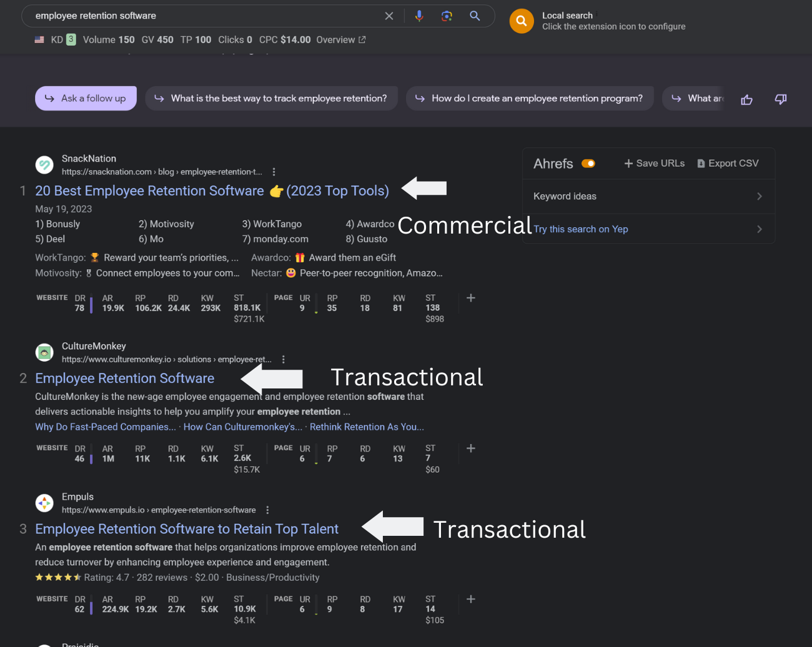This screenshot has width=812, height=647.
Task: Click the magnifier search icon in the search bar
Action: tap(475, 16)
